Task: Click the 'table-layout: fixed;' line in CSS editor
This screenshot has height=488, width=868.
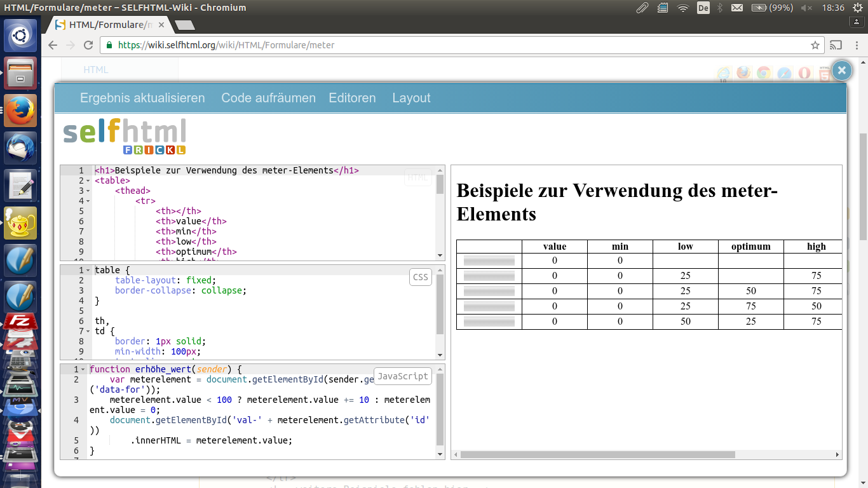Action: pos(166,280)
